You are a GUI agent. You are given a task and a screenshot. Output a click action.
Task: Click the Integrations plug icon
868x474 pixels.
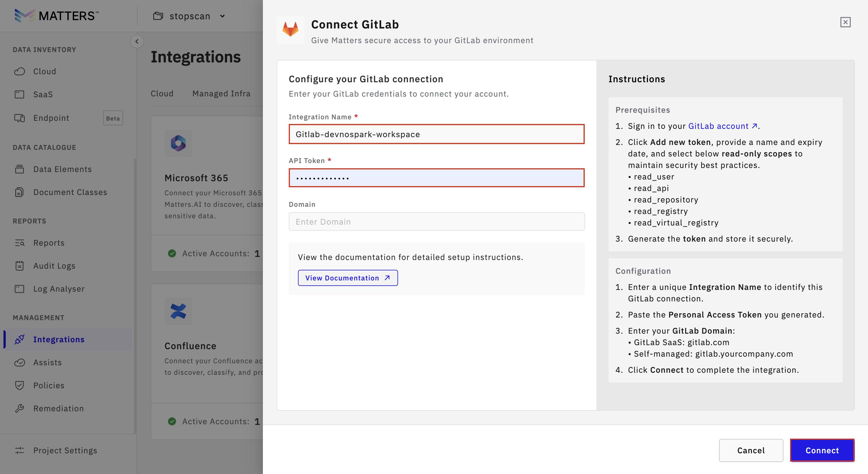(20, 339)
